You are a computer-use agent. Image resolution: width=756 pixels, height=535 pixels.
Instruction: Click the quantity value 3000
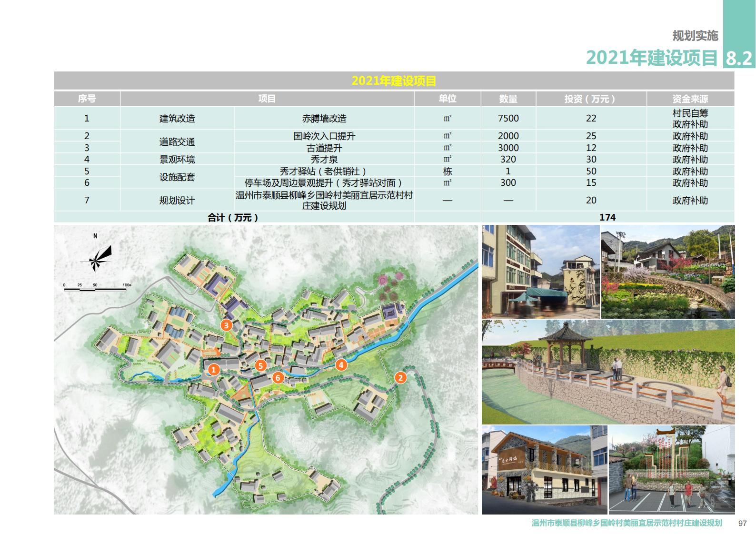tap(508, 148)
